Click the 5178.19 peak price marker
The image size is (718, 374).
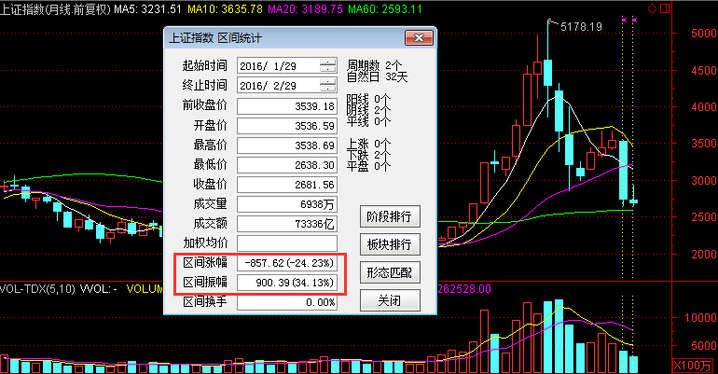(581, 27)
